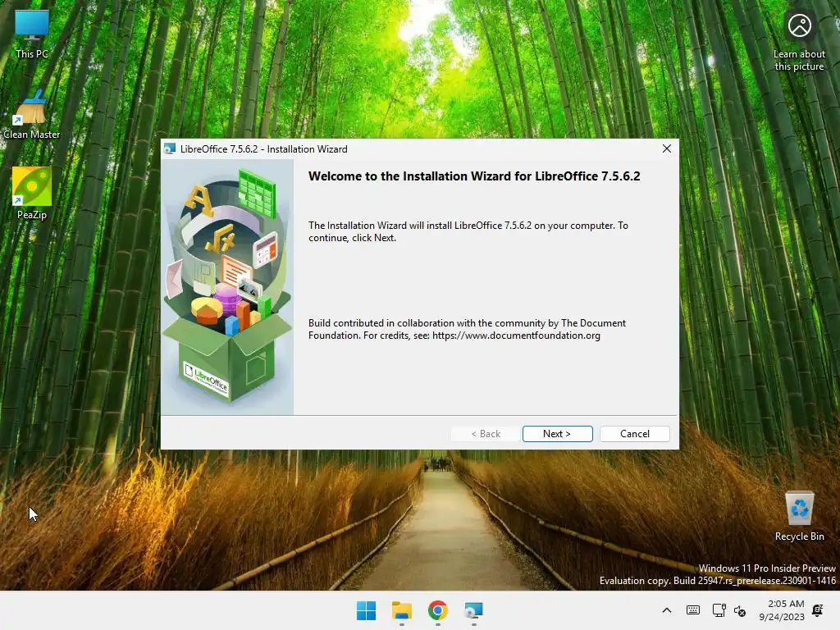
Task: Click the Next button in the installer
Action: (557, 433)
